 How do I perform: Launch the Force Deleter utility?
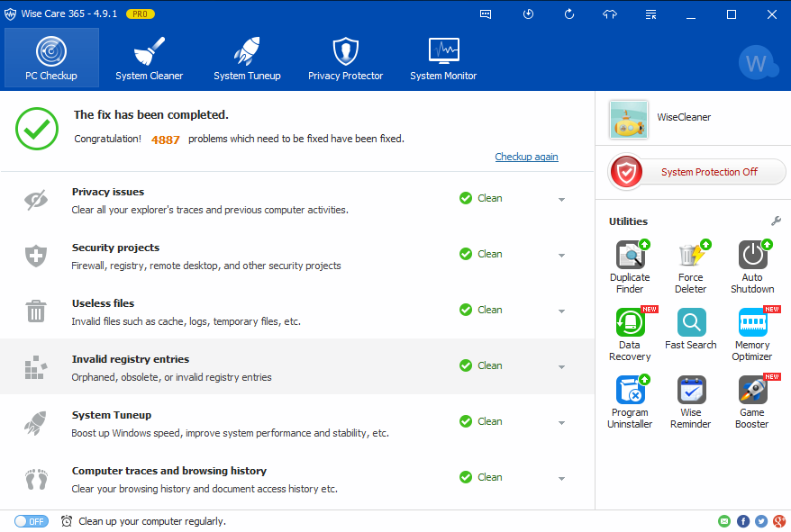pyautogui.click(x=691, y=256)
